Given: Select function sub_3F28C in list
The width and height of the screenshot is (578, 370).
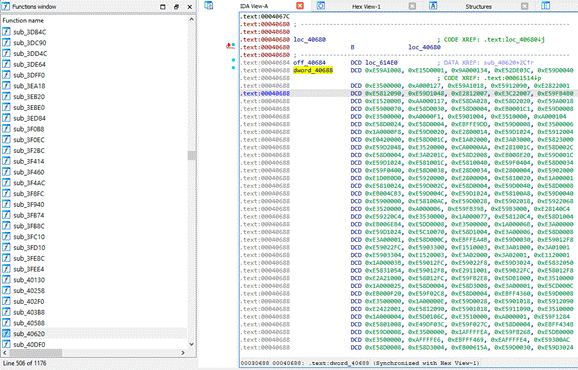Looking at the screenshot, I should [29, 151].
